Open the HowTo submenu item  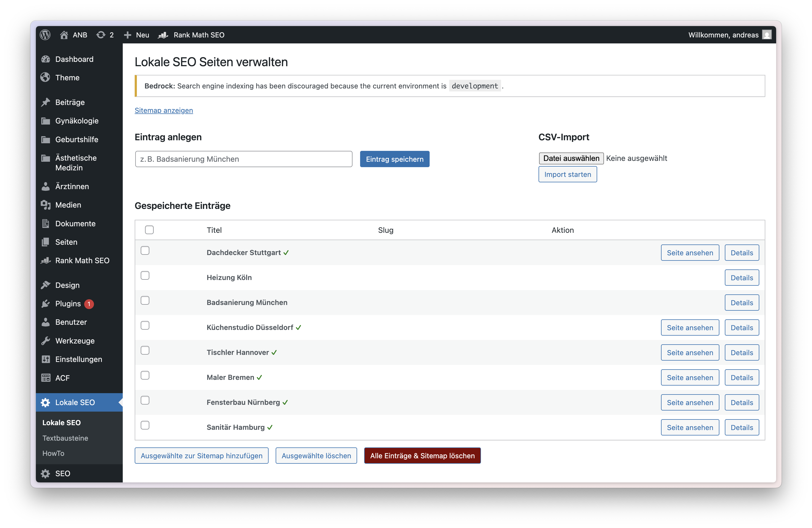[x=53, y=453]
